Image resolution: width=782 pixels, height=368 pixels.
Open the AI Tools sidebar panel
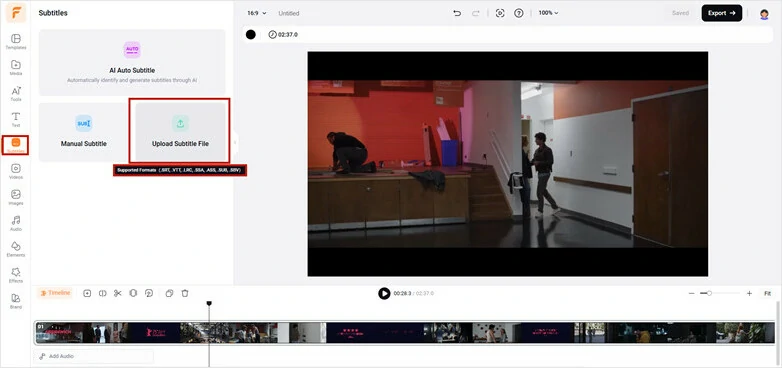coord(15,93)
